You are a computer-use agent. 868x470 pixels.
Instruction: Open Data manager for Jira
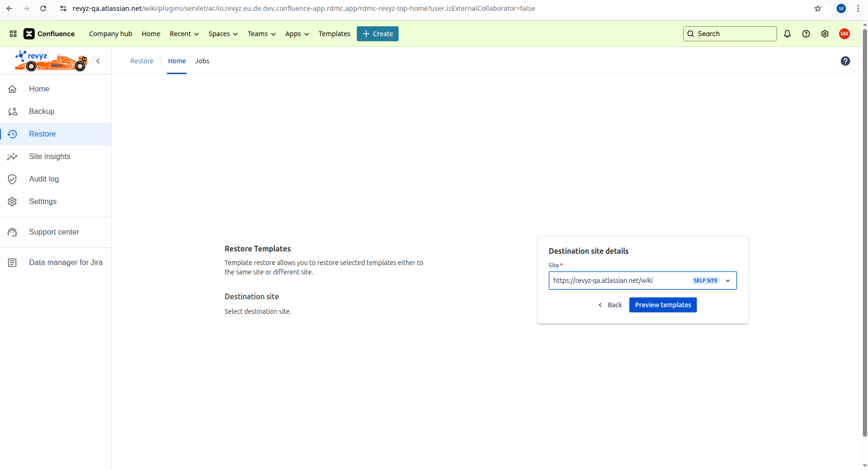pos(66,262)
